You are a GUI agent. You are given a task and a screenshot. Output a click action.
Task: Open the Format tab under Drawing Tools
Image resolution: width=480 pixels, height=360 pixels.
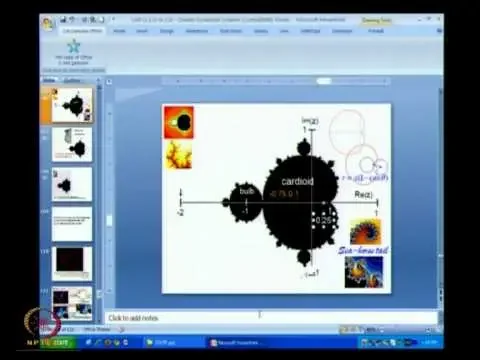click(376, 31)
